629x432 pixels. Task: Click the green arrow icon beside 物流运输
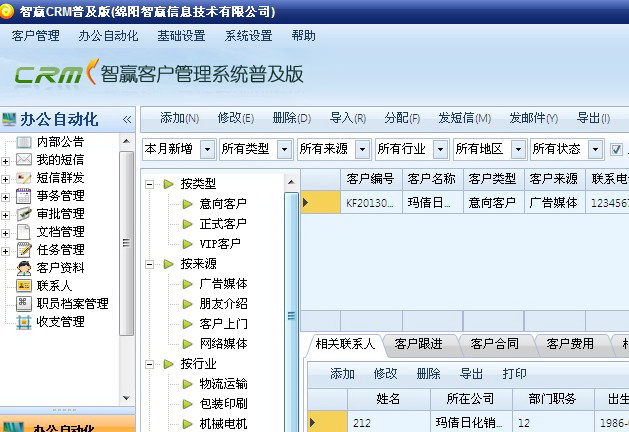pyautogui.click(x=187, y=384)
